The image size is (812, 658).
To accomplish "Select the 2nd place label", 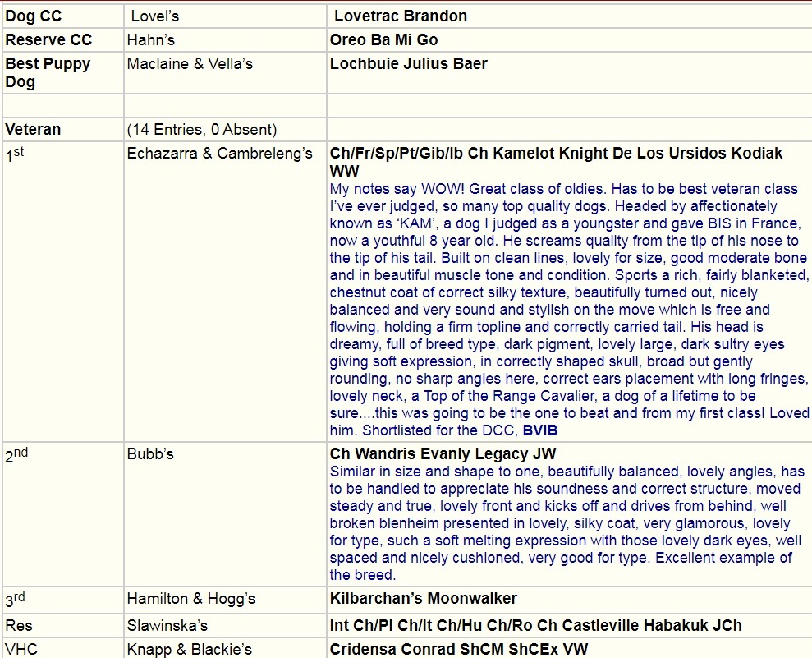I will (x=16, y=455).
